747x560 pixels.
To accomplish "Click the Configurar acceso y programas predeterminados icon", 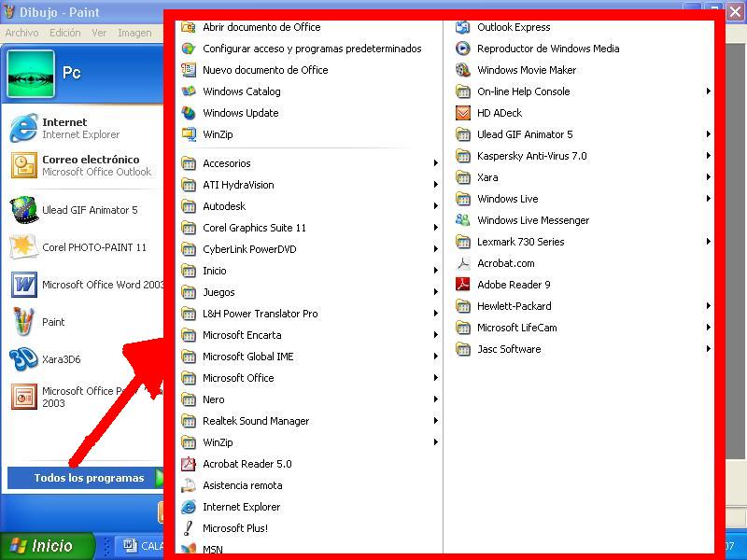I will [x=189, y=49].
